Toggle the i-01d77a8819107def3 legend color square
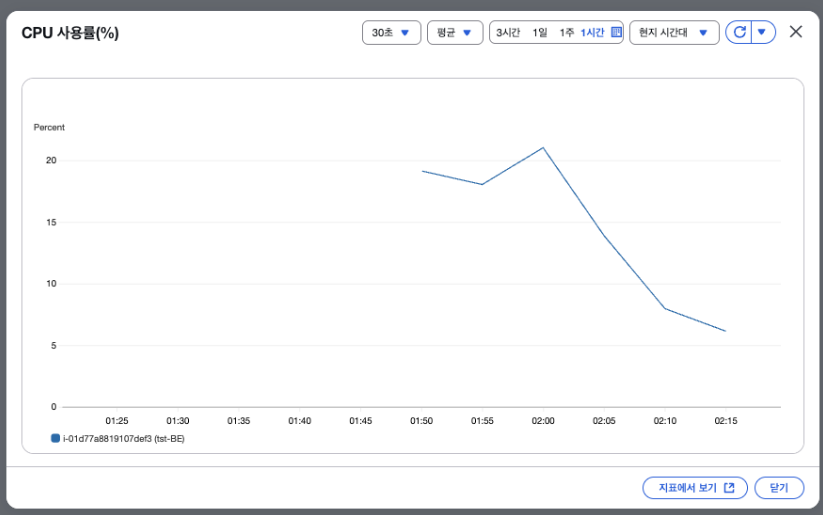This screenshot has height=515, width=823. [x=55, y=438]
